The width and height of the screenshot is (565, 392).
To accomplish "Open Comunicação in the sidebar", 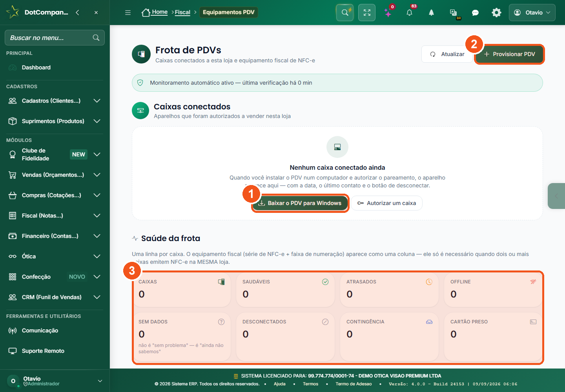I will pyautogui.click(x=55, y=330).
